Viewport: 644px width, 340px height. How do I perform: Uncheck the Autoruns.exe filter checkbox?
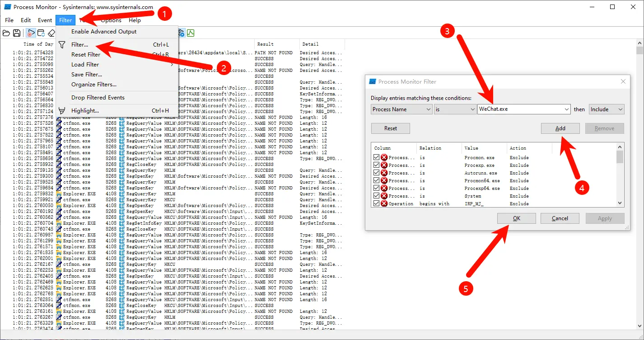[x=376, y=173]
